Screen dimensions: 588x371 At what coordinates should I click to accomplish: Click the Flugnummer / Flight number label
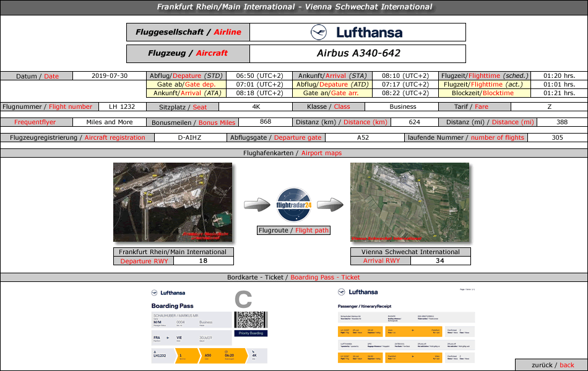50,107
